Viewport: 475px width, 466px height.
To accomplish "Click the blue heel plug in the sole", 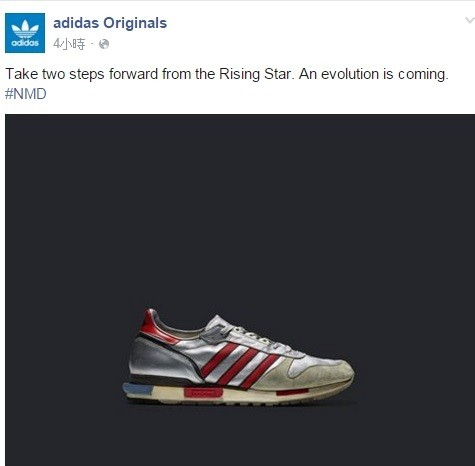I will tap(137, 389).
